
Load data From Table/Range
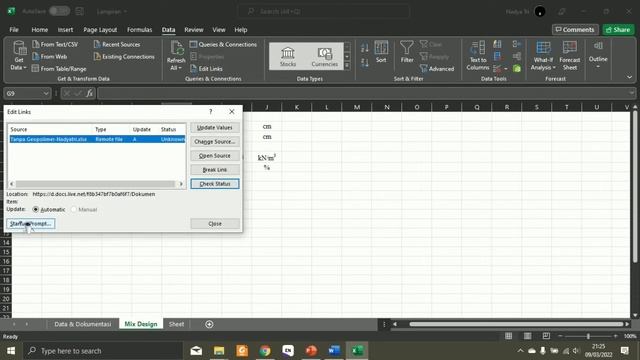59,69
